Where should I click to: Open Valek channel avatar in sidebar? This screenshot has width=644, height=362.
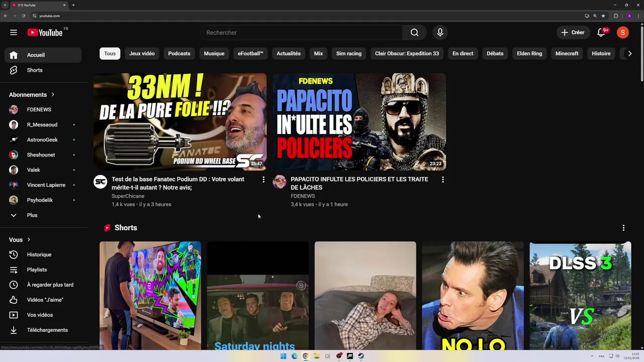pyautogui.click(x=14, y=170)
